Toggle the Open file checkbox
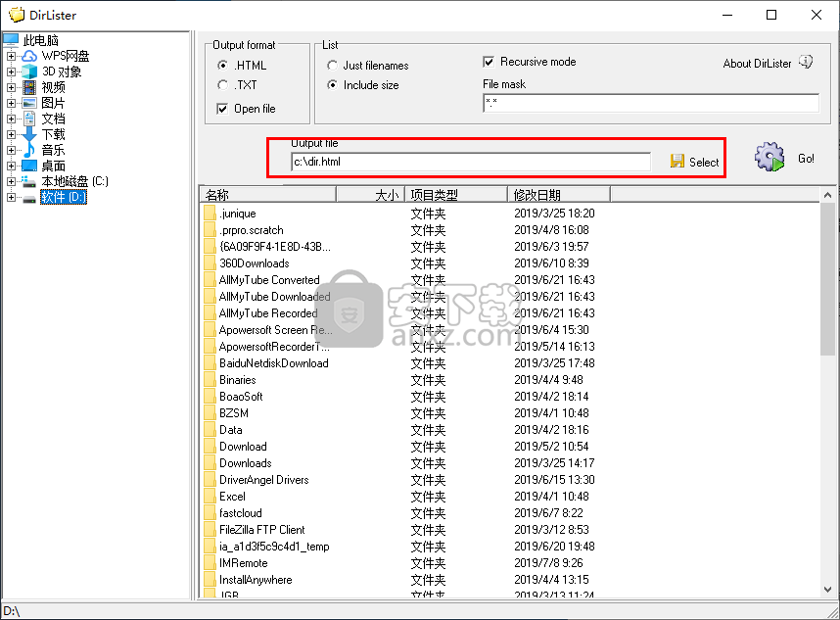 tap(222, 109)
